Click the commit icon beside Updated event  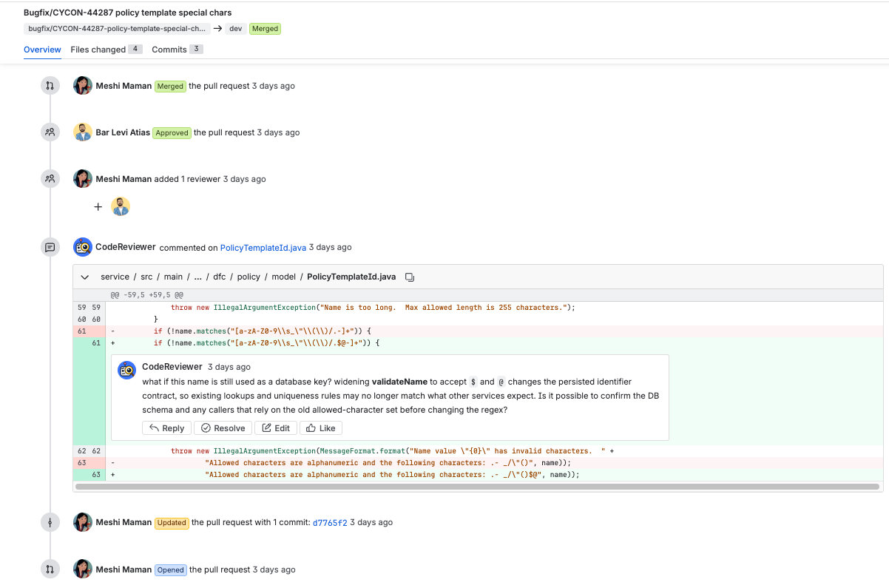pyautogui.click(x=50, y=522)
